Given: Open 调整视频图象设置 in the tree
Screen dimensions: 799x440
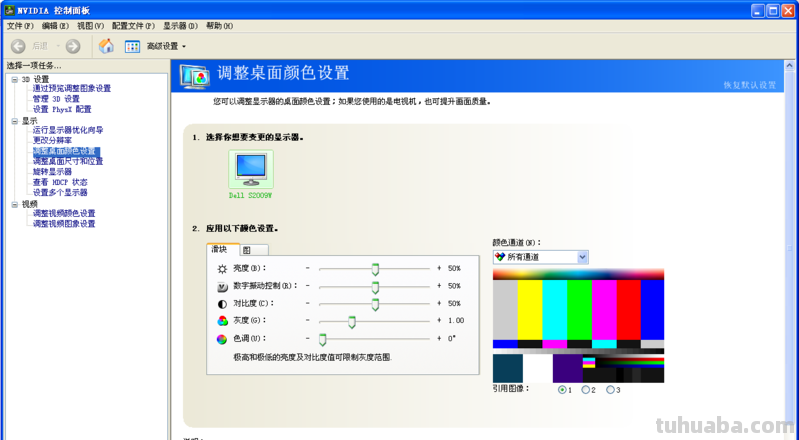Looking at the screenshot, I should (64, 223).
